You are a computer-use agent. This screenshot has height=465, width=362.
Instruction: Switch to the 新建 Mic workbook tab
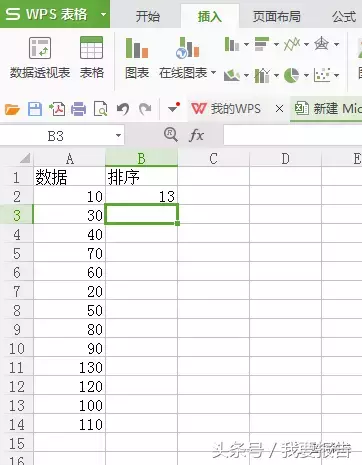[x=327, y=109]
